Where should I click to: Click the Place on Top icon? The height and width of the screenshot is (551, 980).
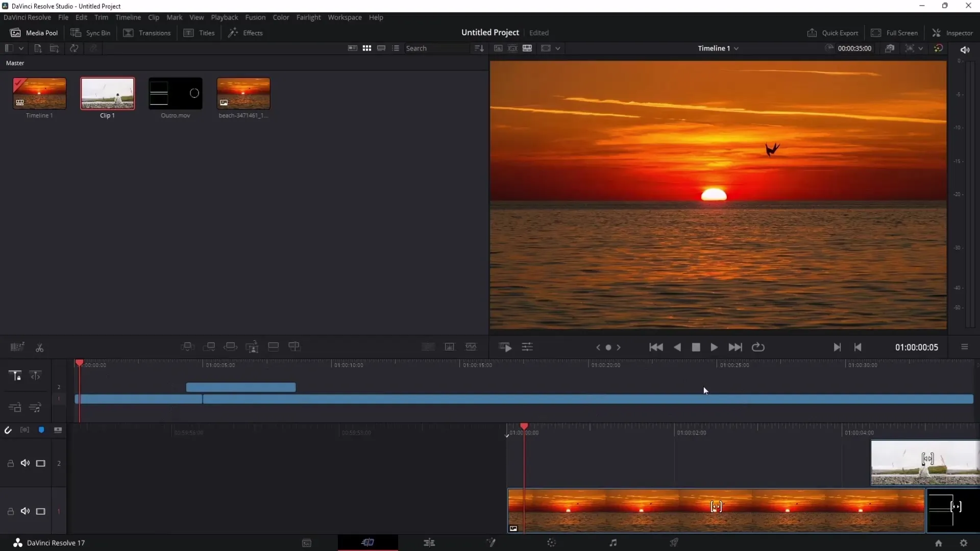[273, 347]
